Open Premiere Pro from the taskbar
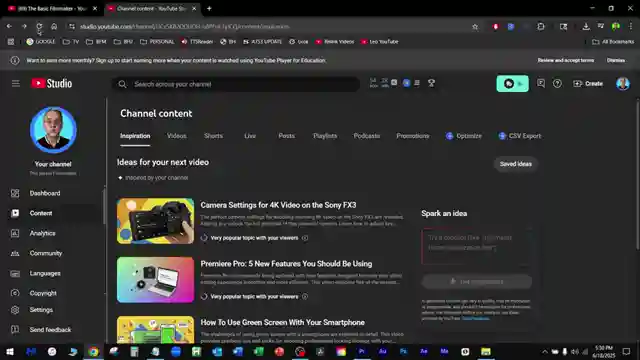640x360 pixels. (x=362, y=351)
